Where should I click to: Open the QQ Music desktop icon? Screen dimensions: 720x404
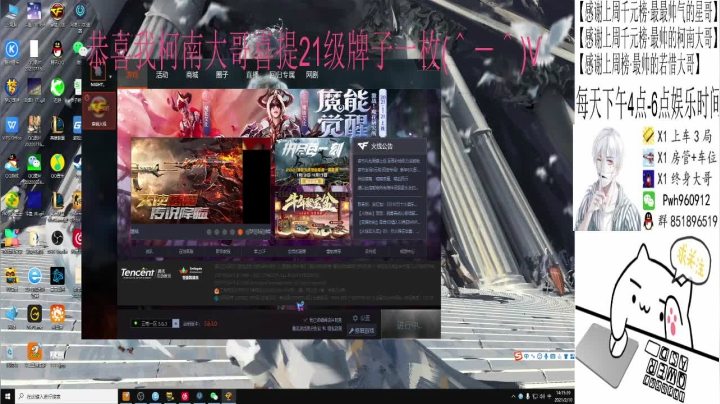pos(57,163)
